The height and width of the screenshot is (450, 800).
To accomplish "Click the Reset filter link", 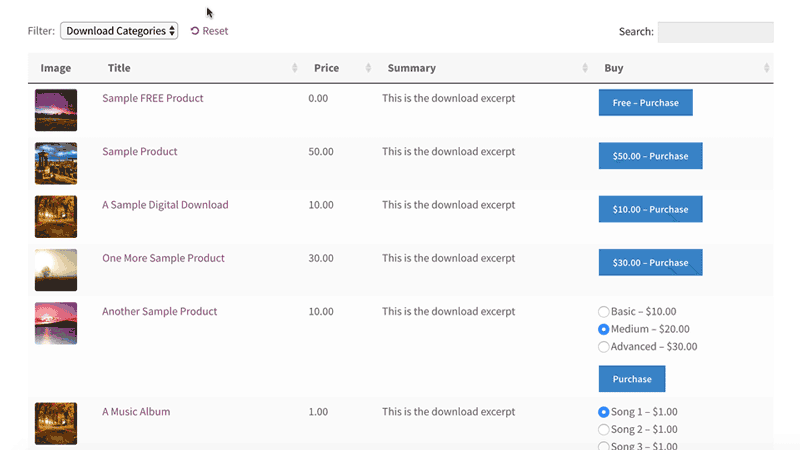I will [209, 31].
